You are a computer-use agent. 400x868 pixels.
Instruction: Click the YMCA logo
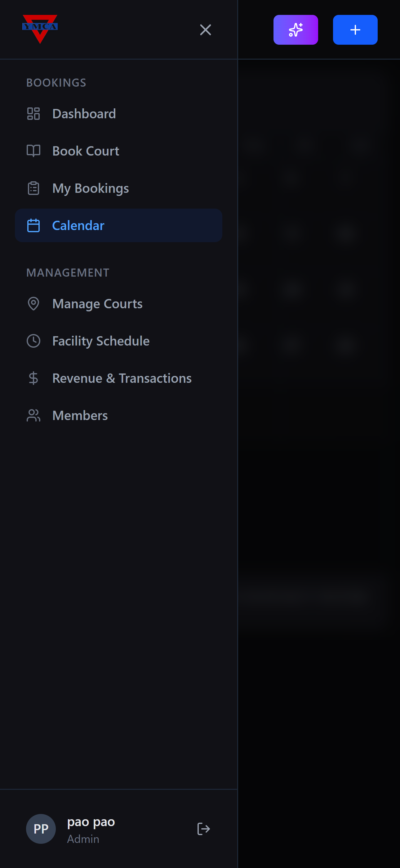40,29
